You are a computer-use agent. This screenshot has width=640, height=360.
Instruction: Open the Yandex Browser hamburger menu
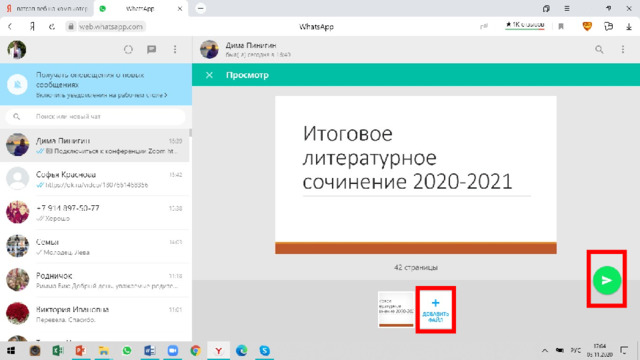567,9
